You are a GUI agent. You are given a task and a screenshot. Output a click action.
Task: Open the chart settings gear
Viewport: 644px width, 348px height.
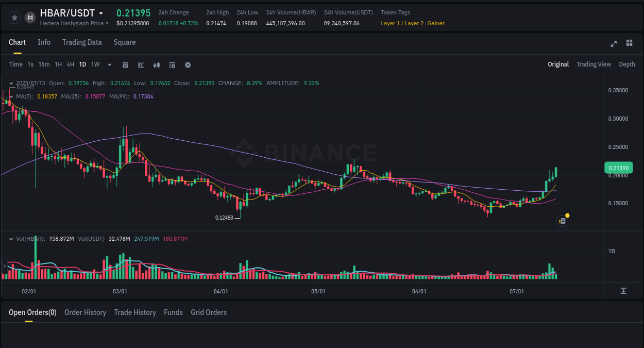(187, 64)
